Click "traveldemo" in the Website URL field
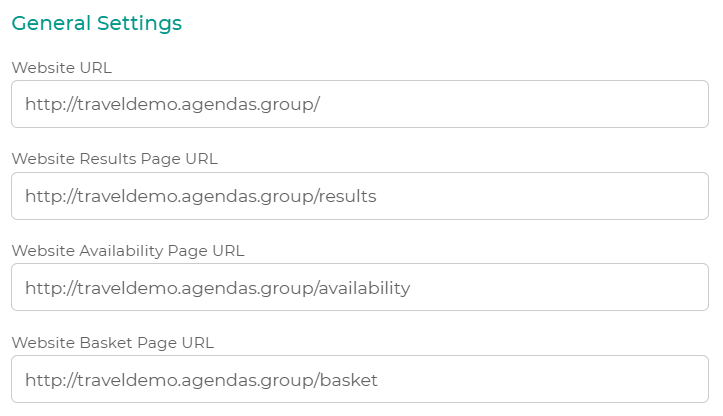The height and width of the screenshot is (416, 723). [x=120, y=104]
